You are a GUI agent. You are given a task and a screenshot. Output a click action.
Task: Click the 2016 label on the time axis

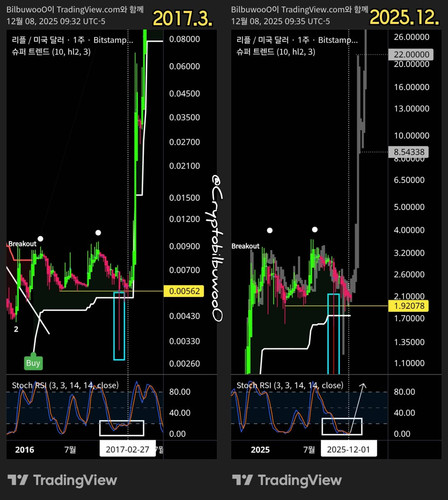pos(24,450)
